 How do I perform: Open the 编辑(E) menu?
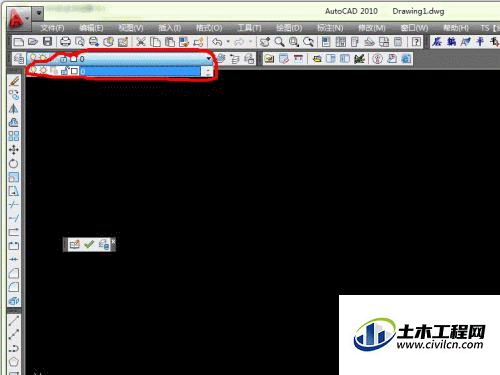[91, 28]
